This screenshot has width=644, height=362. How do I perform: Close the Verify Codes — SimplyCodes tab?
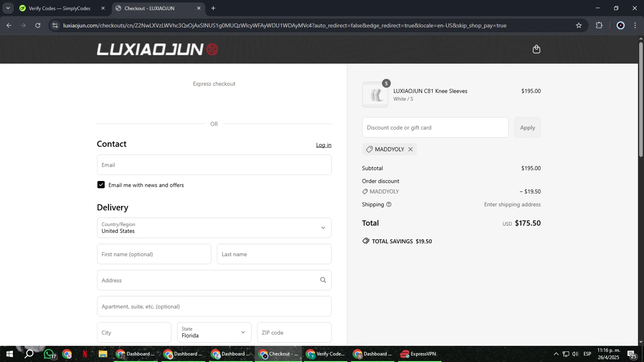tap(103, 8)
